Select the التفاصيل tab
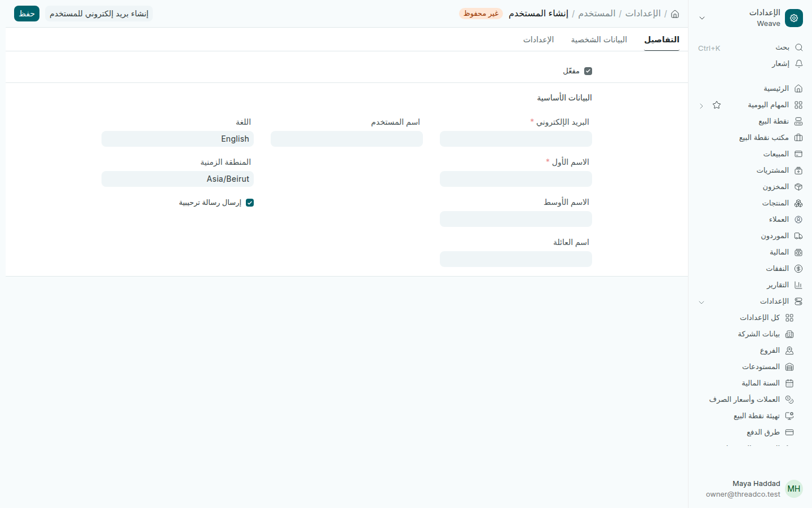Screen dimensions: 812x508 tap(661, 40)
